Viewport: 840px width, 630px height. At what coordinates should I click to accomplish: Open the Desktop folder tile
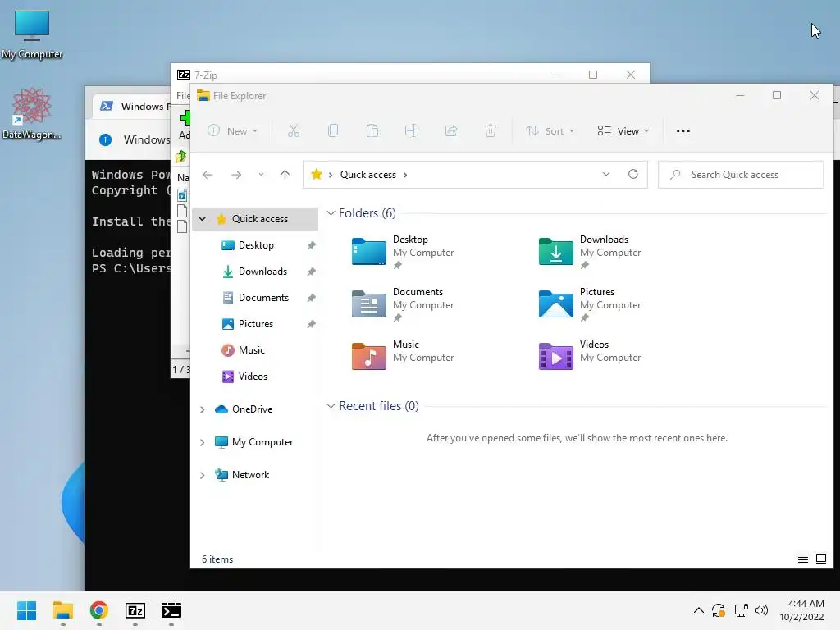click(x=403, y=252)
